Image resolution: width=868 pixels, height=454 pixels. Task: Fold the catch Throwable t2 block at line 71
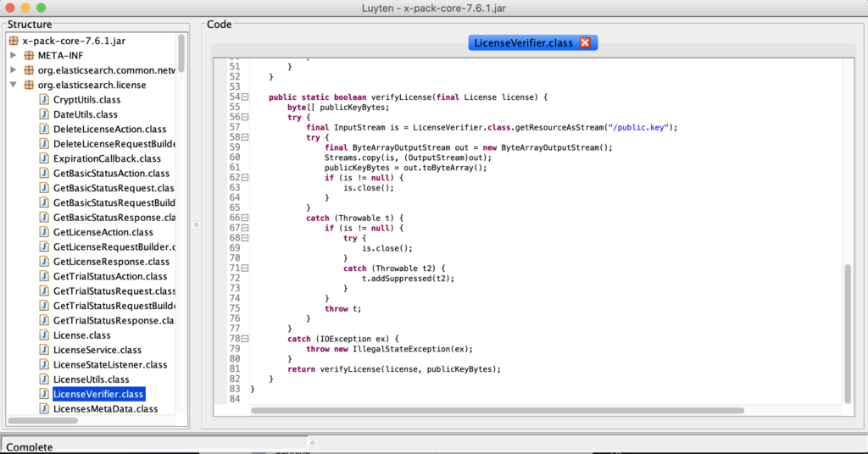click(245, 269)
